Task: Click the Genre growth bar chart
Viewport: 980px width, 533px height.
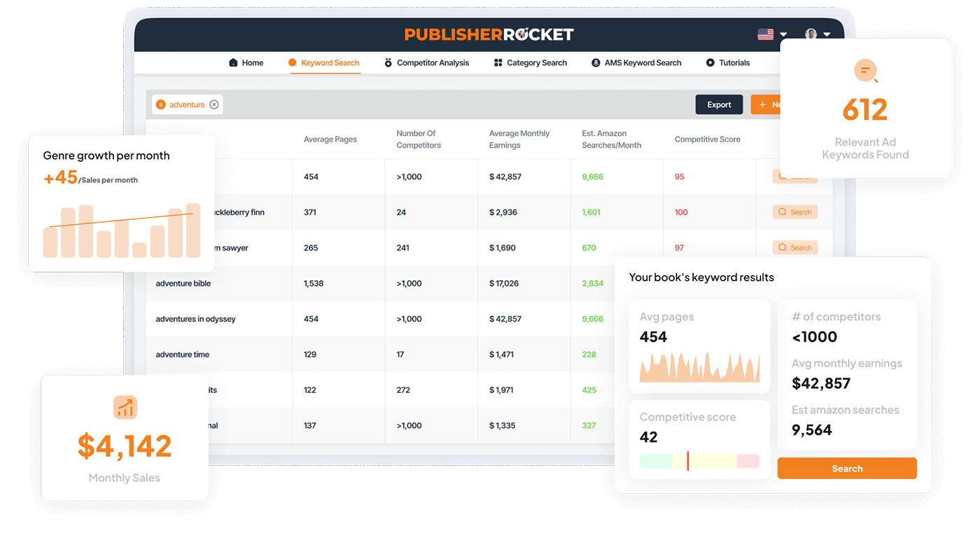Action: point(122,230)
